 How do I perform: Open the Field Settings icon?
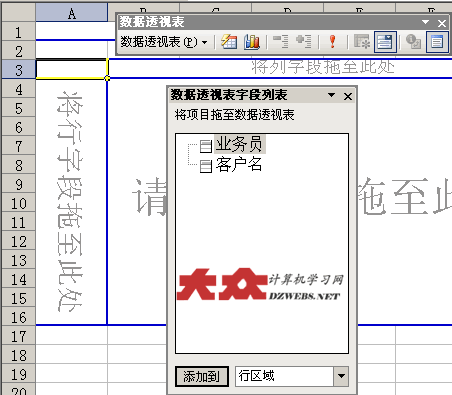coord(413,42)
